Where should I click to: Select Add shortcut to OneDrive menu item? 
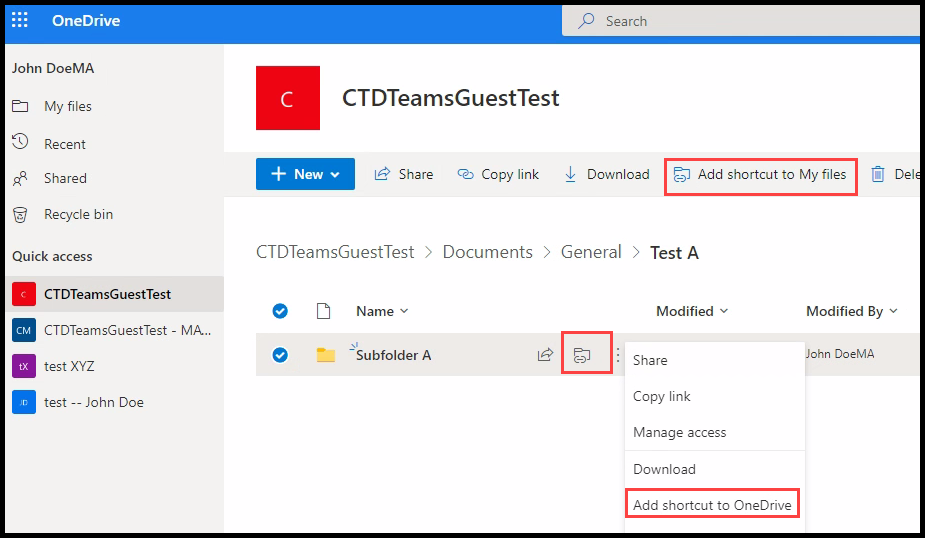(712, 505)
